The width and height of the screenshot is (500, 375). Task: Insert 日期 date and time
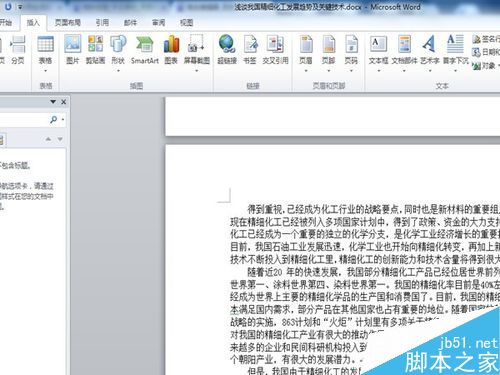486,52
